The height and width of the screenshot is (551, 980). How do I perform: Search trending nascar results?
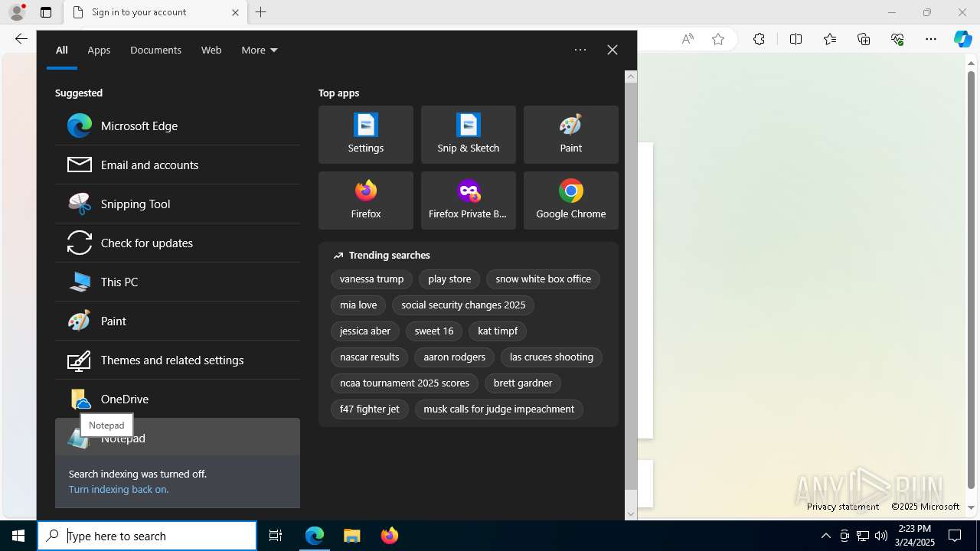tap(369, 357)
